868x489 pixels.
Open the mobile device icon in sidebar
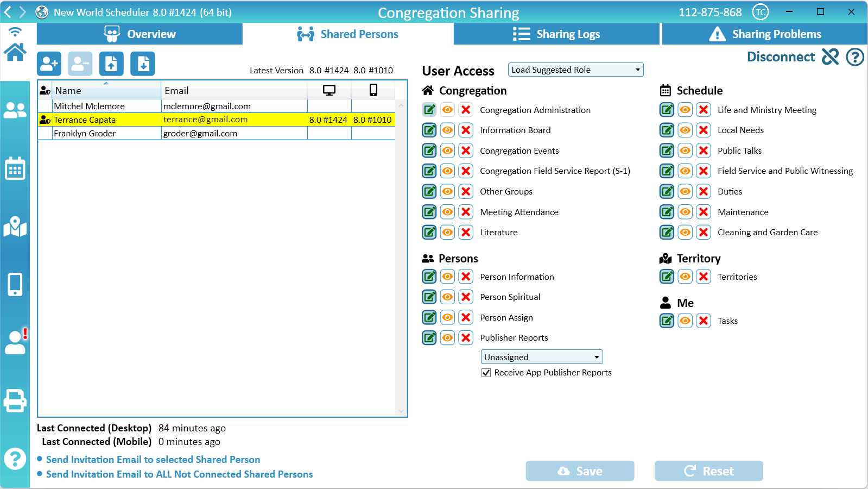point(15,284)
